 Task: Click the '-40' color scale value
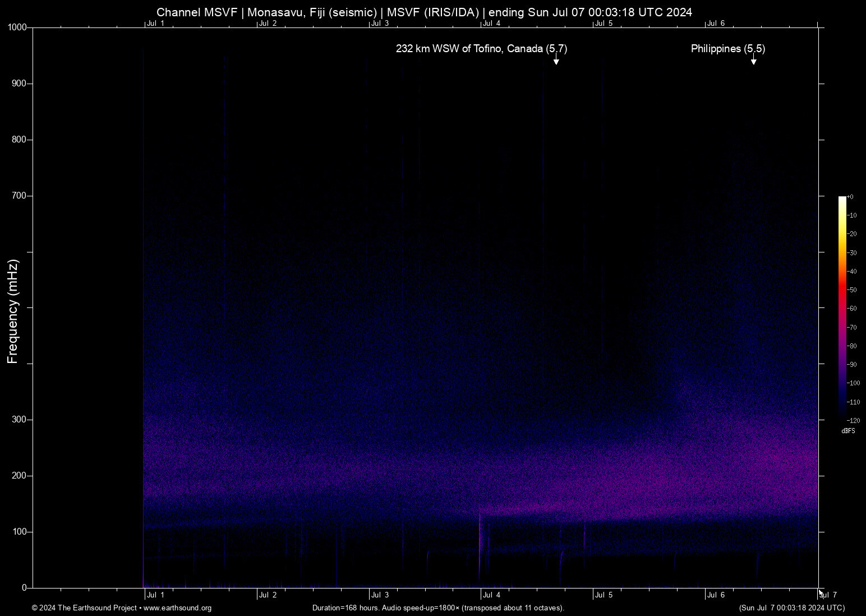(x=852, y=272)
